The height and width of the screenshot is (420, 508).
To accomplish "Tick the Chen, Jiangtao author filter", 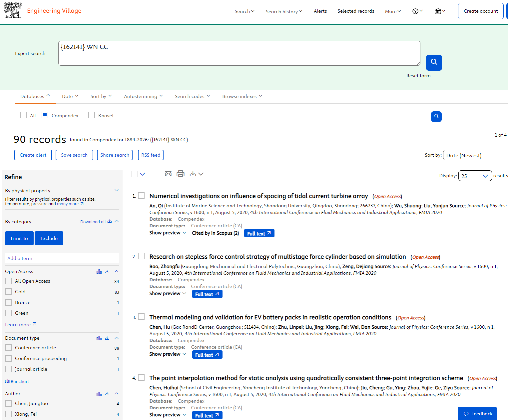I will coord(8,403).
